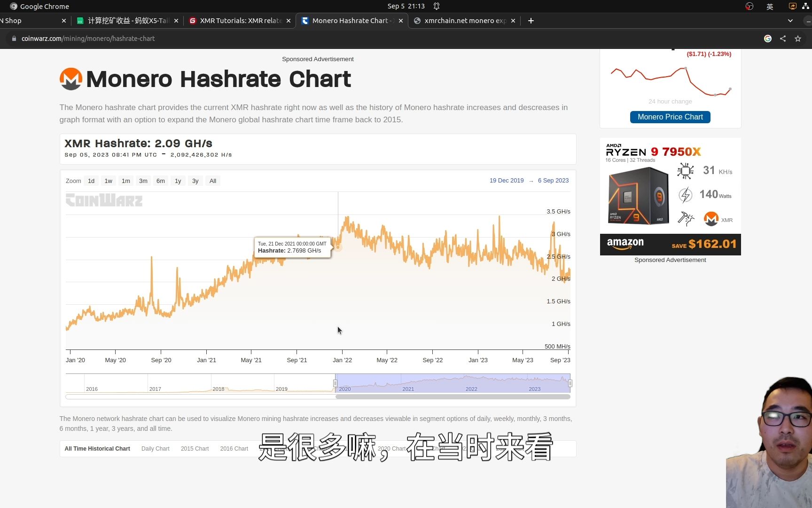Click the red app indicator in top bar
Image resolution: width=812 pixels, height=508 pixels.
(x=750, y=6)
